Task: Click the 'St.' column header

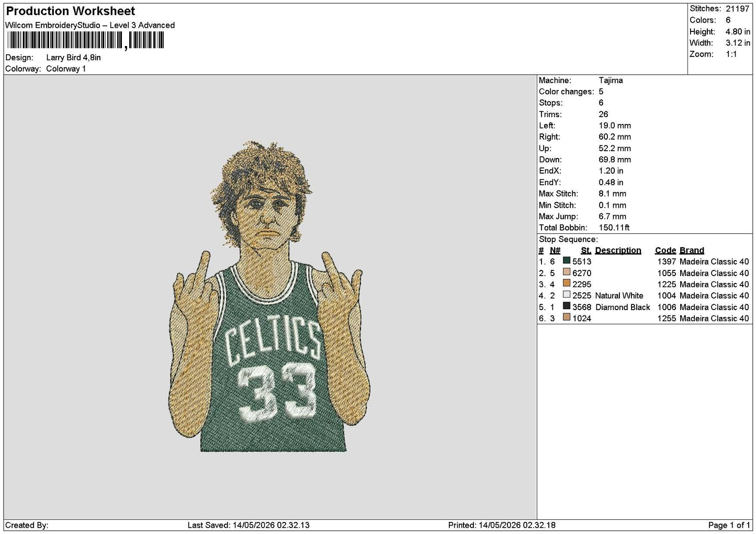Action: (586, 251)
